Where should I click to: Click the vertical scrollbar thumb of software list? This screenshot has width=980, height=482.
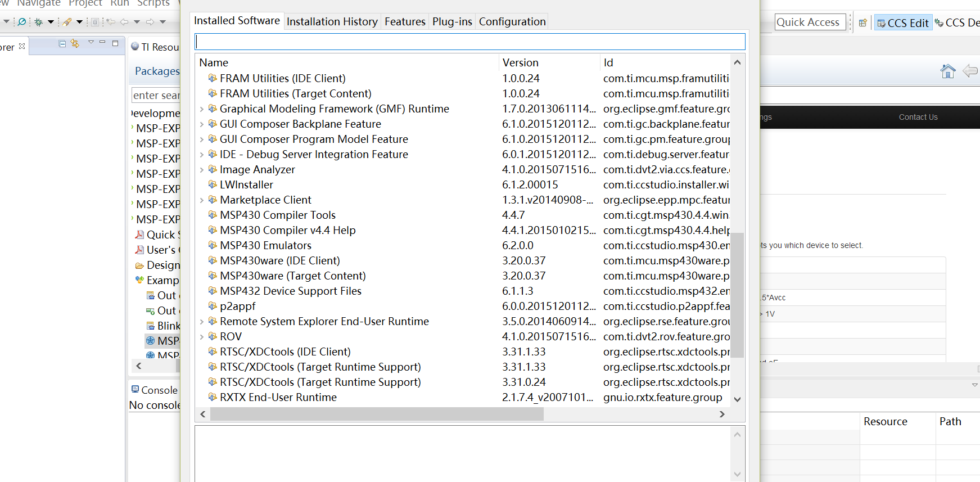(x=737, y=295)
